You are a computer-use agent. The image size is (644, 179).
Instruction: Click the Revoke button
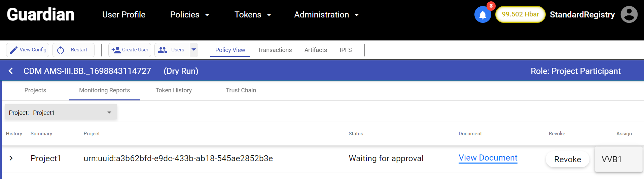click(568, 159)
